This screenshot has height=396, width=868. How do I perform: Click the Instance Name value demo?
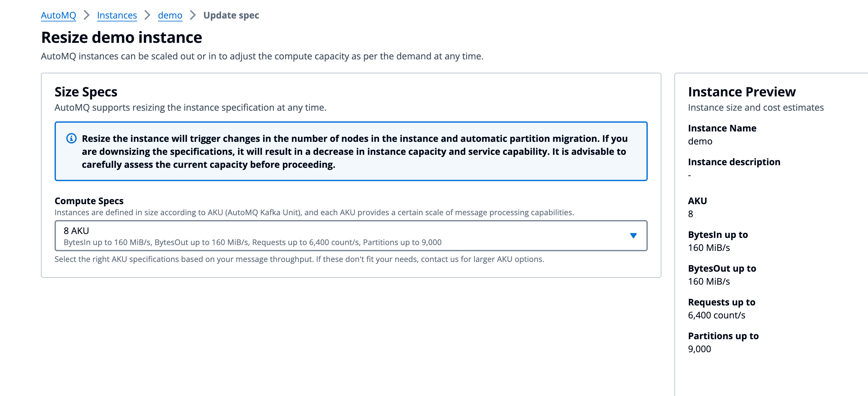(700, 141)
